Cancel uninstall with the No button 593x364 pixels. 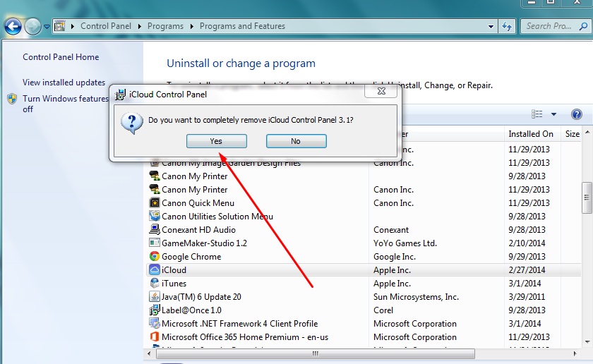296,141
